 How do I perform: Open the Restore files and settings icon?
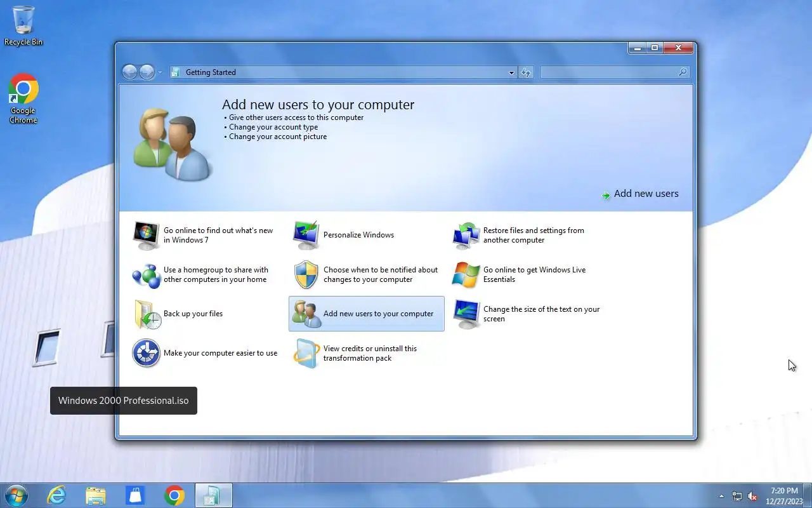point(466,236)
